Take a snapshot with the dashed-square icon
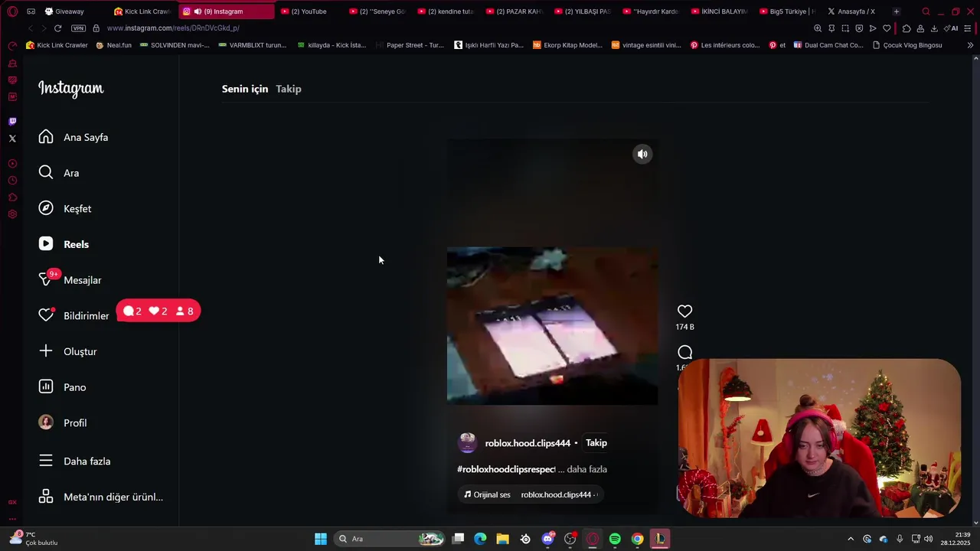The height and width of the screenshot is (551, 980). pos(845,28)
